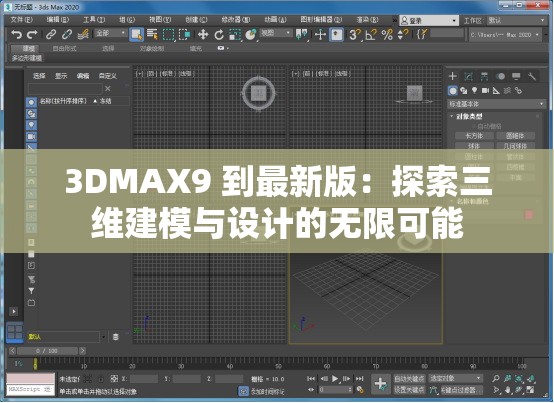This screenshot has height=403, width=554.
Task: Collapse the 对象类型 rollout
Action: click(x=469, y=116)
